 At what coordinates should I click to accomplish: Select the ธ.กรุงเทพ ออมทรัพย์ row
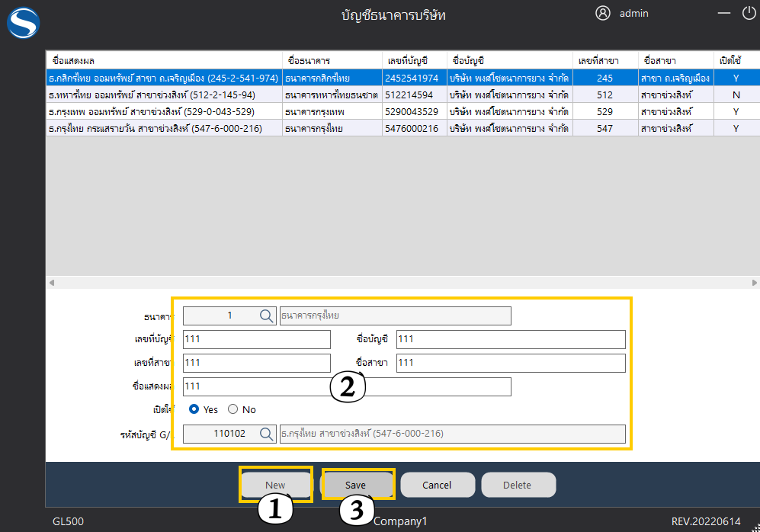click(164, 111)
